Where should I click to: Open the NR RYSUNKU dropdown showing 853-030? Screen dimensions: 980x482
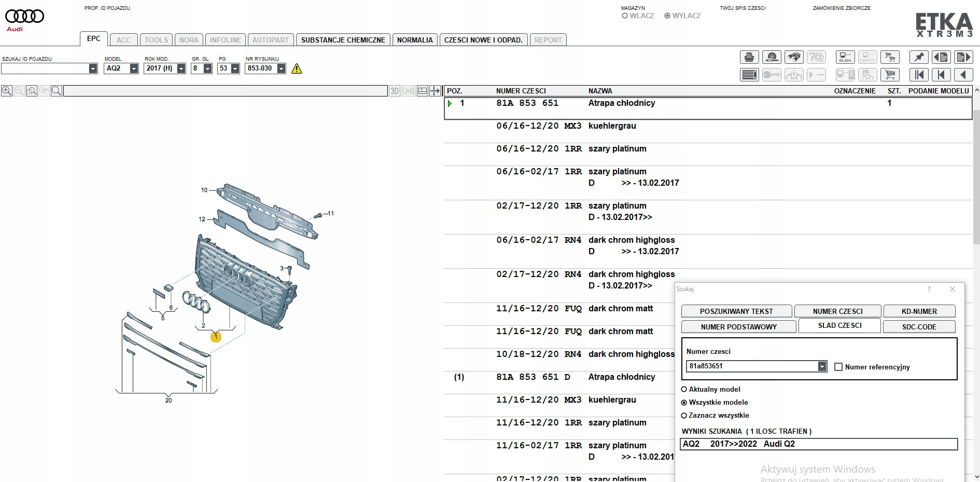[x=281, y=68]
